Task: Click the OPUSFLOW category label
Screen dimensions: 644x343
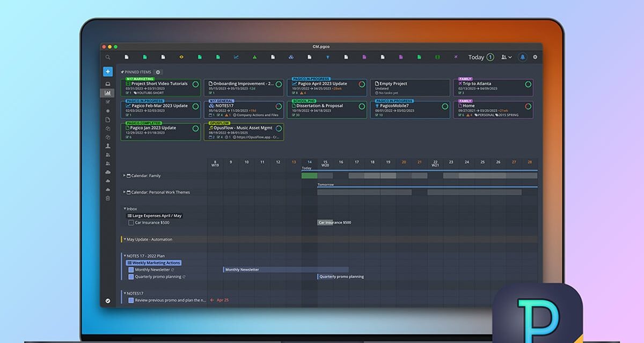Action: click(219, 123)
